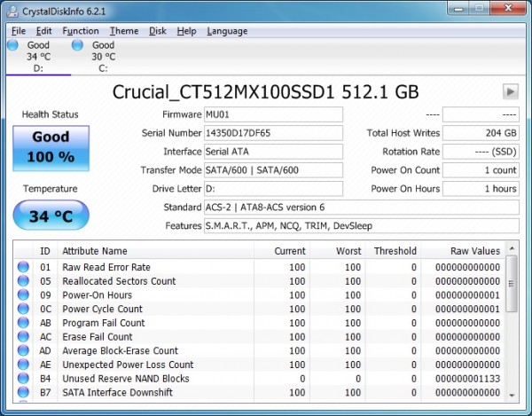Go to next disk with arrow button
The image size is (532, 416).
tap(511, 91)
